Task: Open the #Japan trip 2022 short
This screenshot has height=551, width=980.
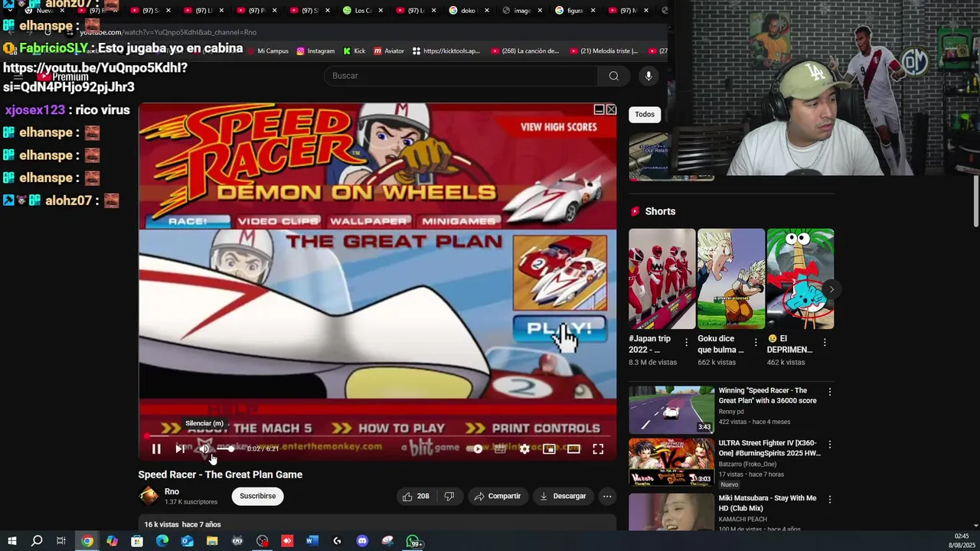Action: point(662,279)
